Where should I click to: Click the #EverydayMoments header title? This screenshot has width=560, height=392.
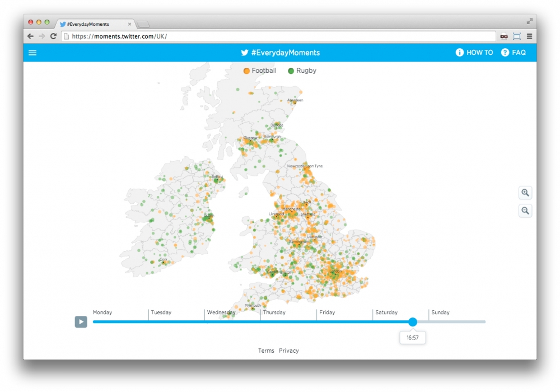click(286, 53)
